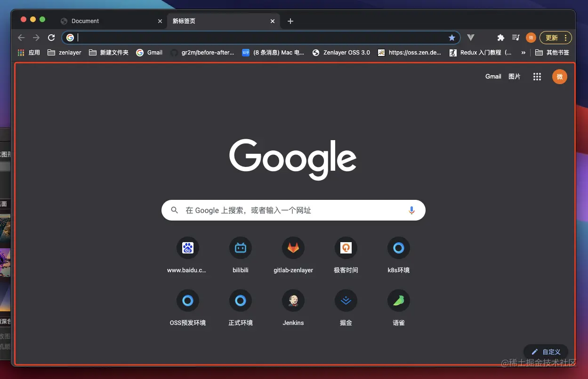Select the 新标签页 tab
Viewport: 588px width, 379px height.
coord(223,21)
